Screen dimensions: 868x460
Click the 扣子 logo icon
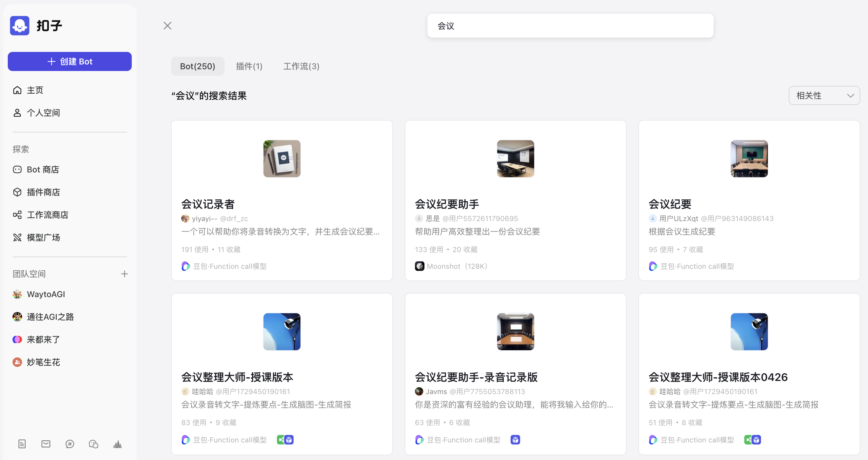(x=20, y=26)
